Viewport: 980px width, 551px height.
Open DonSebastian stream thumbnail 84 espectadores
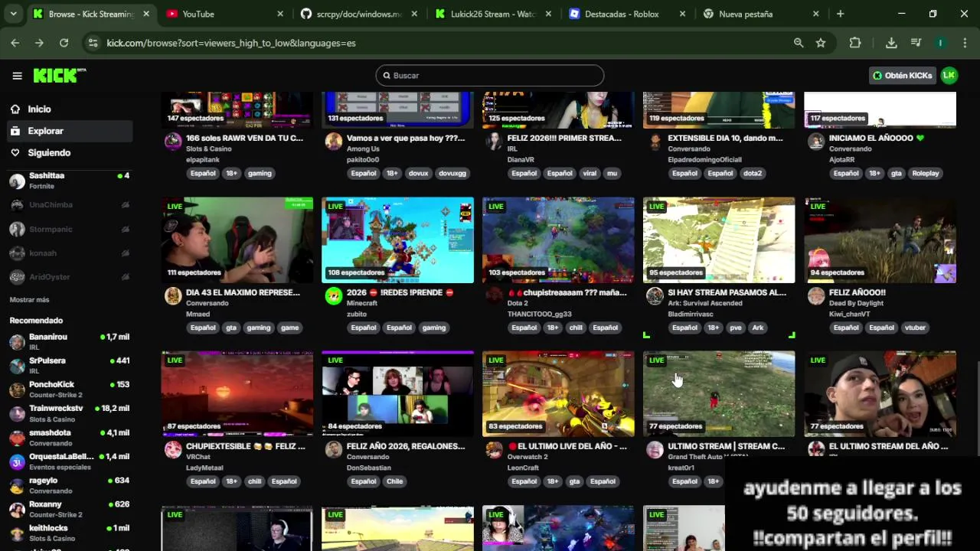click(398, 394)
